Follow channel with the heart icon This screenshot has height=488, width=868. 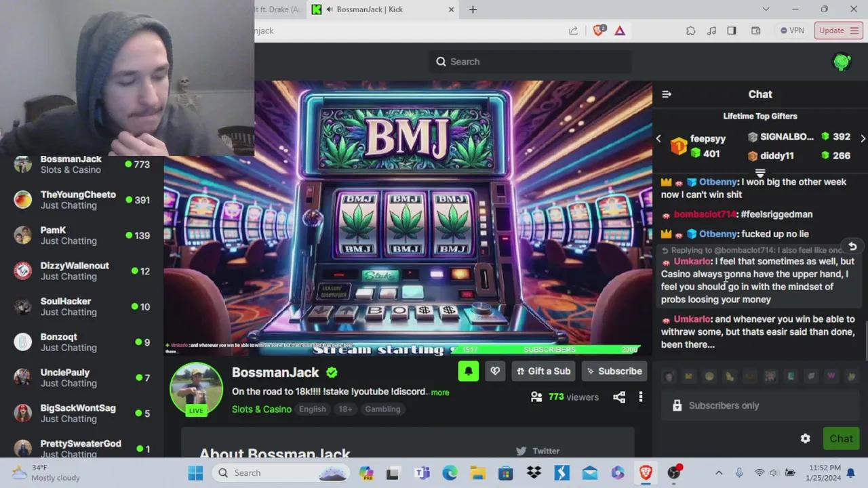pyautogui.click(x=495, y=371)
